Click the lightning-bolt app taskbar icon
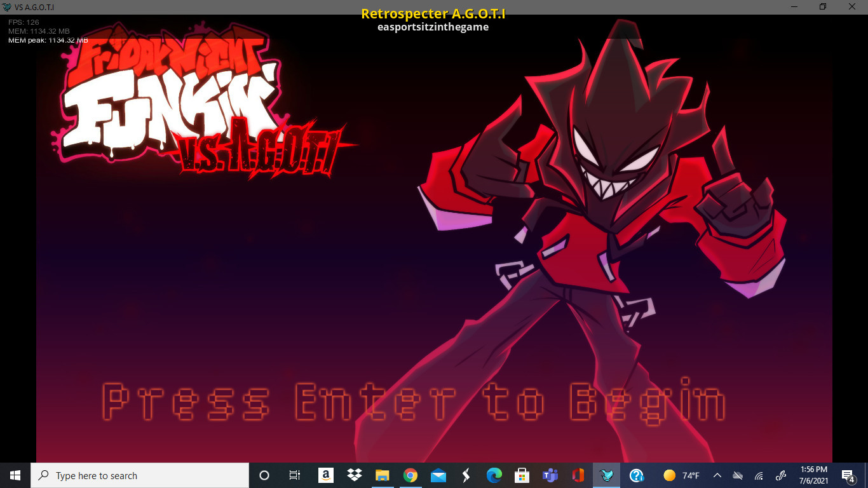Image resolution: width=868 pixels, height=488 pixels. (x=466, y=475)
